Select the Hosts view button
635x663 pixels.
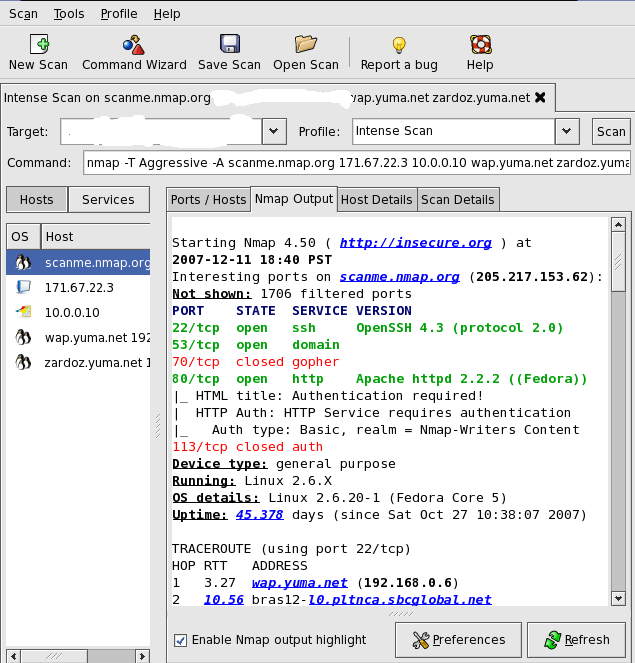[37, 200]
